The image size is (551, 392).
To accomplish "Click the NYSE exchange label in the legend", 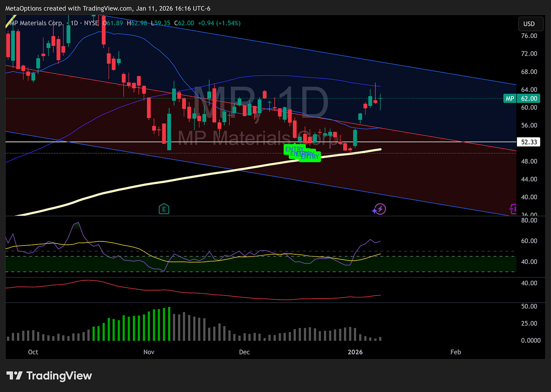I will pyautogui.click(x=90, y=23).
